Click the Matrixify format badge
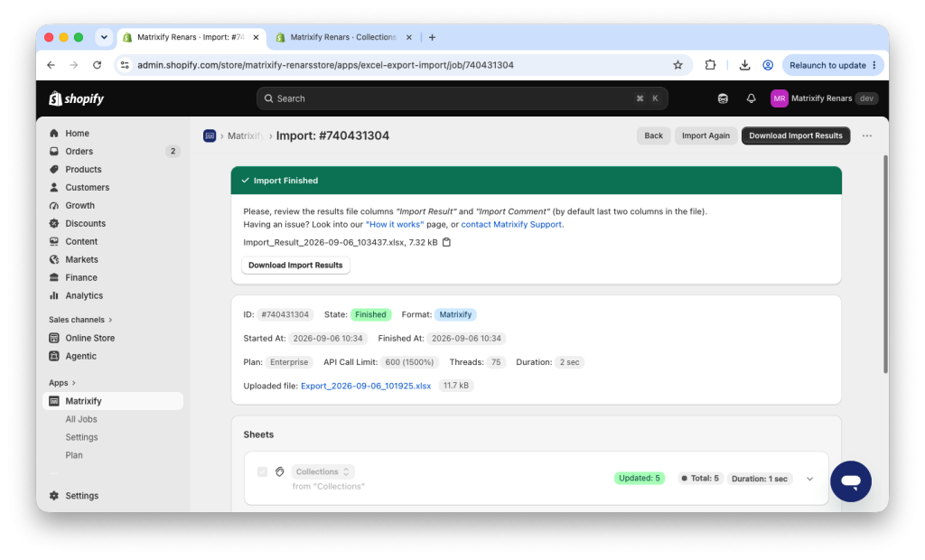This screenshot has height=560, width=925. 455,314
